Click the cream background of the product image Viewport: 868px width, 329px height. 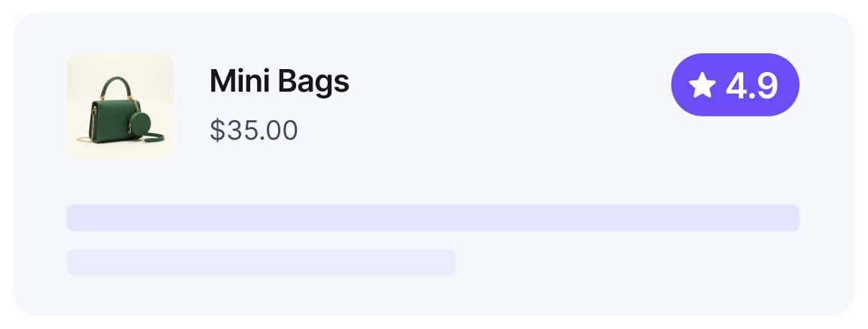[x=154, y=71]
